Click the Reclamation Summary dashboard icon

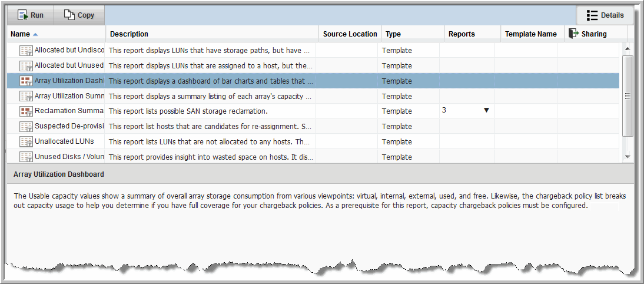[x=26, y=111]
